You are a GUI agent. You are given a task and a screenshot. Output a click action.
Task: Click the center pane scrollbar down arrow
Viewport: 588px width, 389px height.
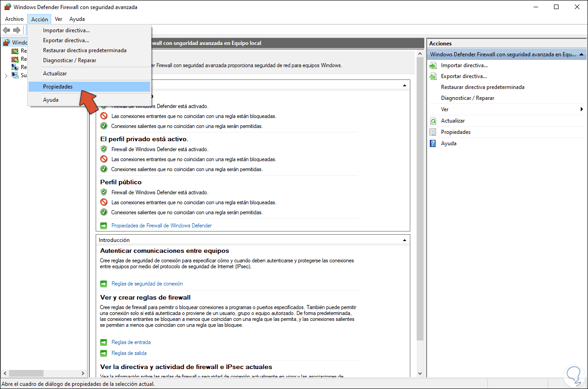coord(419,373)
